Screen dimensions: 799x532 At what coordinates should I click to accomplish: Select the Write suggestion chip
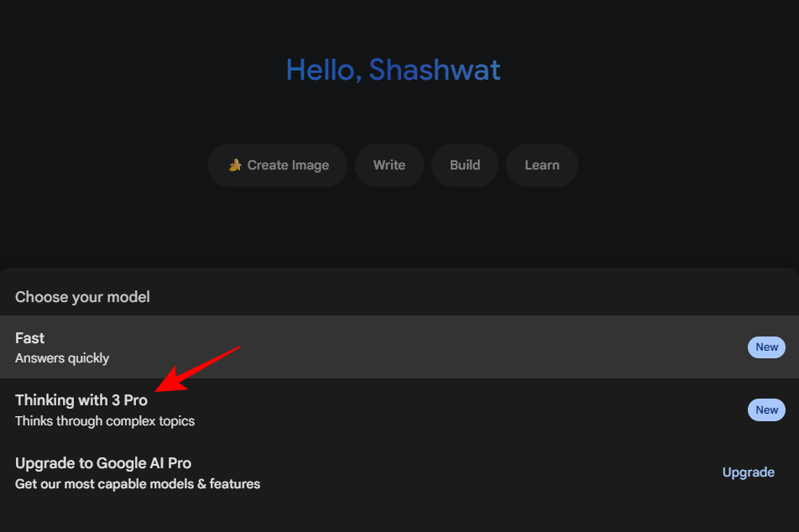(x=389, y=165)
